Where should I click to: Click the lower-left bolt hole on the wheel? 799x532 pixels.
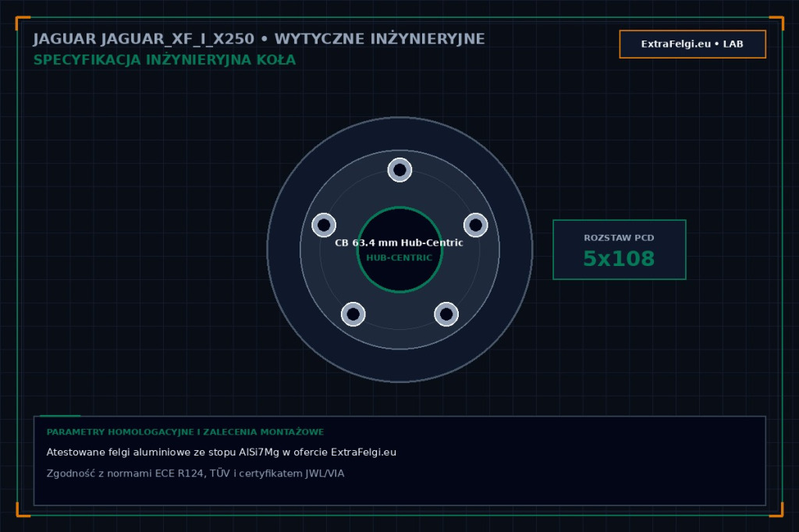tap(353, 314)
